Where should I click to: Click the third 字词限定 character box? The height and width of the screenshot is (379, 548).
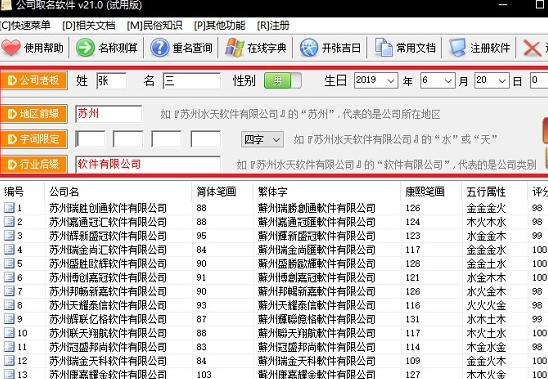click(166, 139)
